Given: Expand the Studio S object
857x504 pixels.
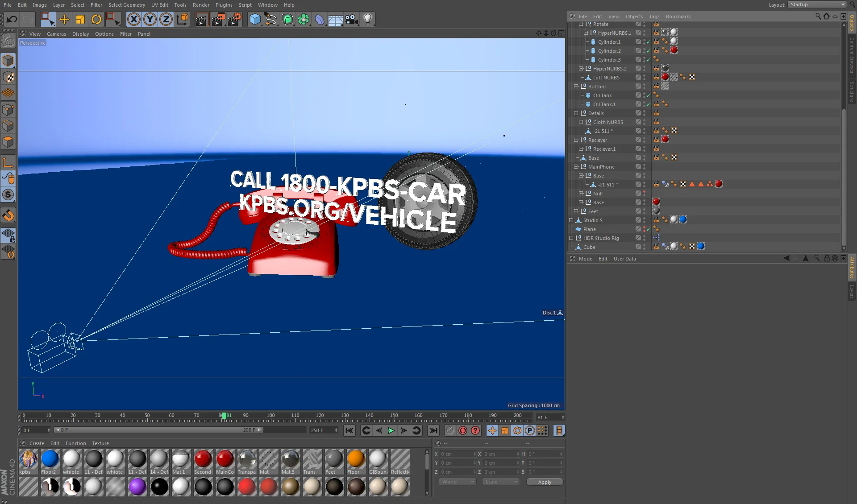Looking at the screenshot, I should coord(571,220).
